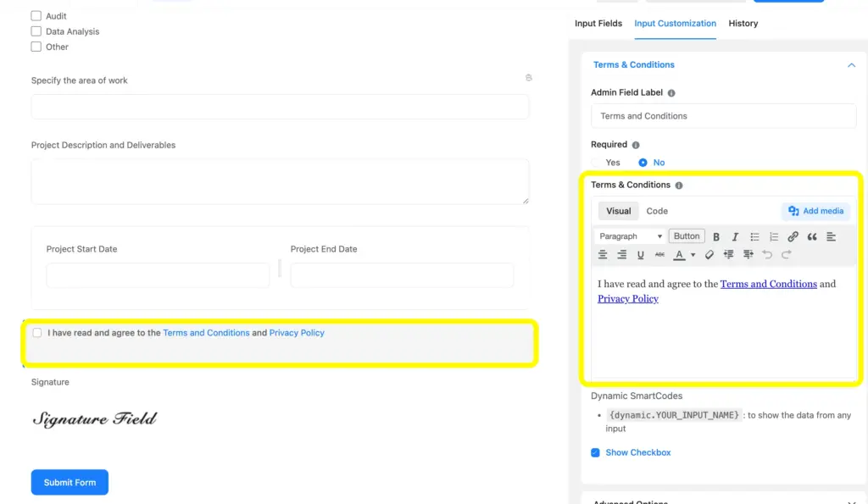Insert a bulleted list
Viewport: 868px width, 504px height.
click(754, 237)
